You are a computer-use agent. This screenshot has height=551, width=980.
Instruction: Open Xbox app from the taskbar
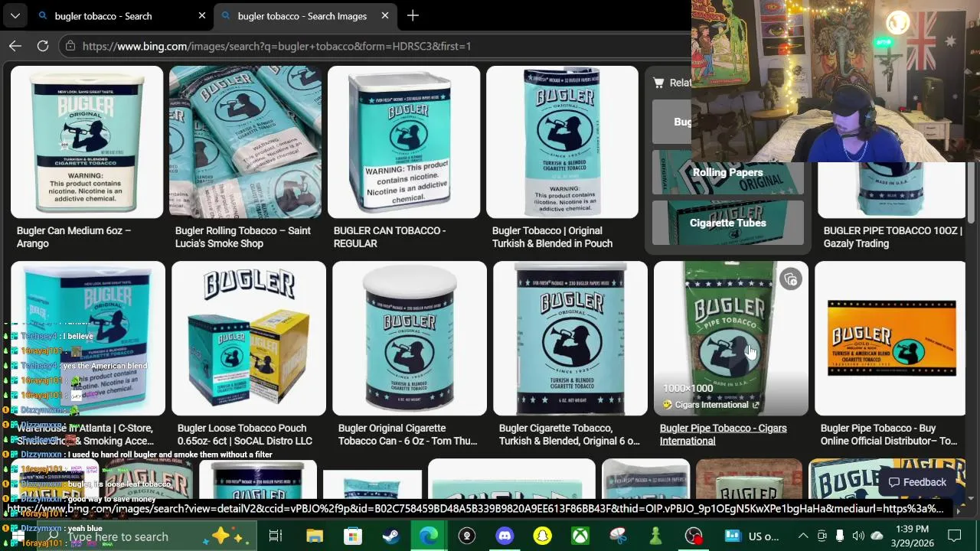coord(580,536)
